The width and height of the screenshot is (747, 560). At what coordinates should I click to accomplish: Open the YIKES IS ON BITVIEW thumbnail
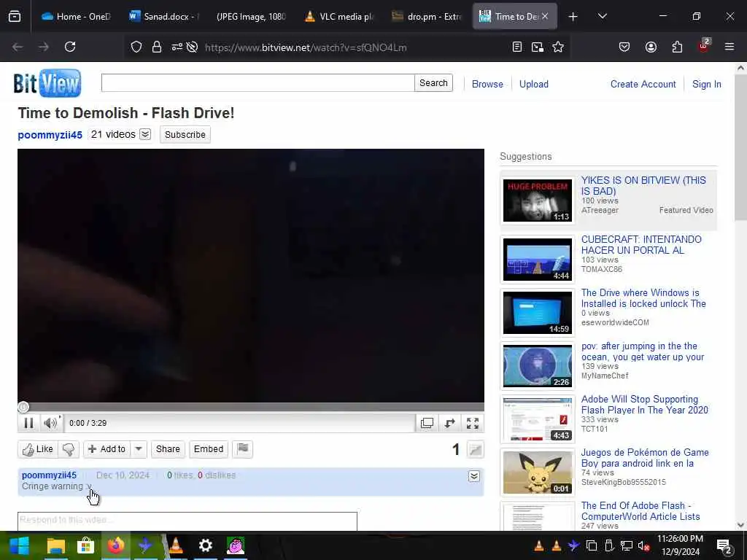point(538,200)
